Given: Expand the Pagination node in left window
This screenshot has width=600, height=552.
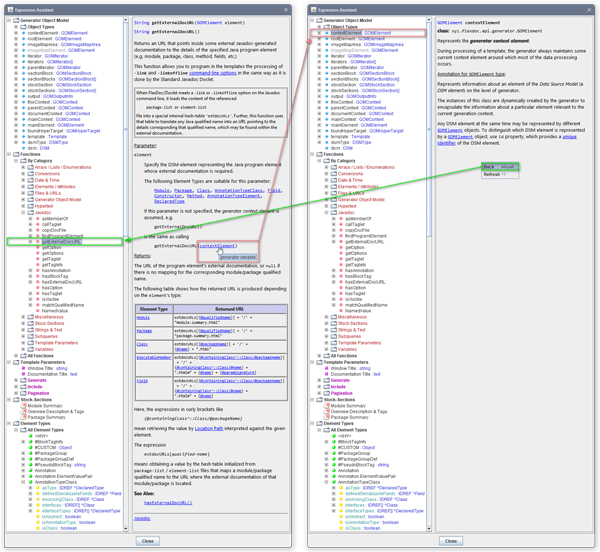Looking at the screenshot, I should pos(16,393).
